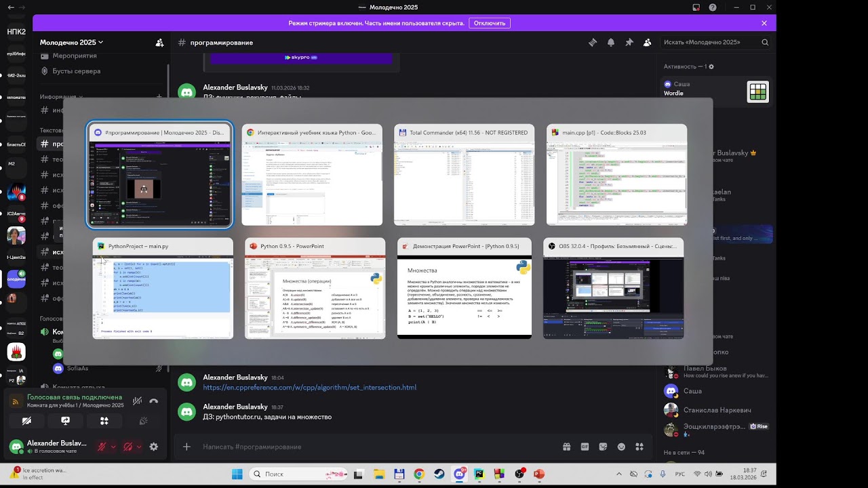Collapse the Информация channel category
This screenshot has width=868, height=488.
[x=61, y=97]
